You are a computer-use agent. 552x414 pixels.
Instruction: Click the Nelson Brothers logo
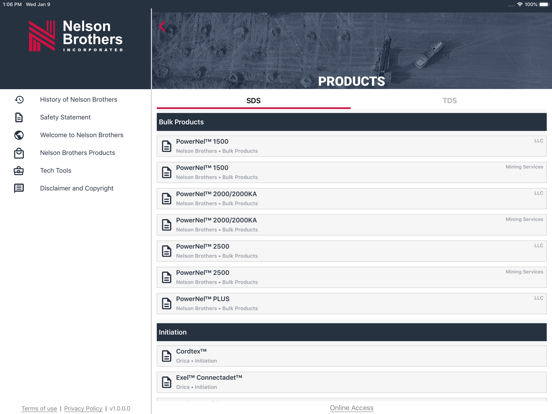coord(76,36)
